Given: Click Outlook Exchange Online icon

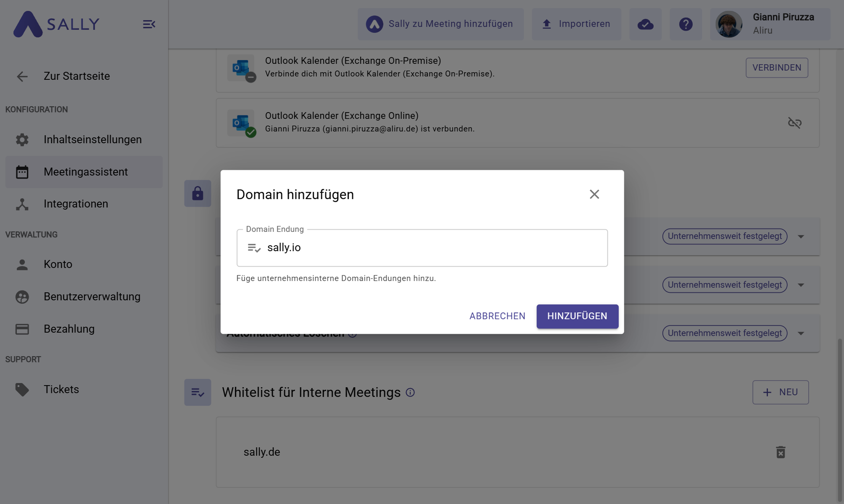Looking at the screenshot, I should [x=241, y=123].
